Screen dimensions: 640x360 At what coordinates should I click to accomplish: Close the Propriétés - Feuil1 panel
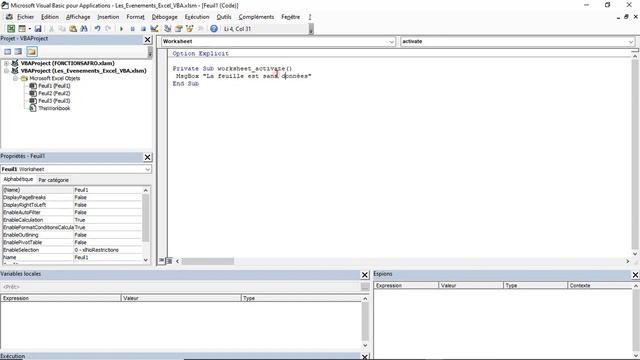[x=148, y=157]
